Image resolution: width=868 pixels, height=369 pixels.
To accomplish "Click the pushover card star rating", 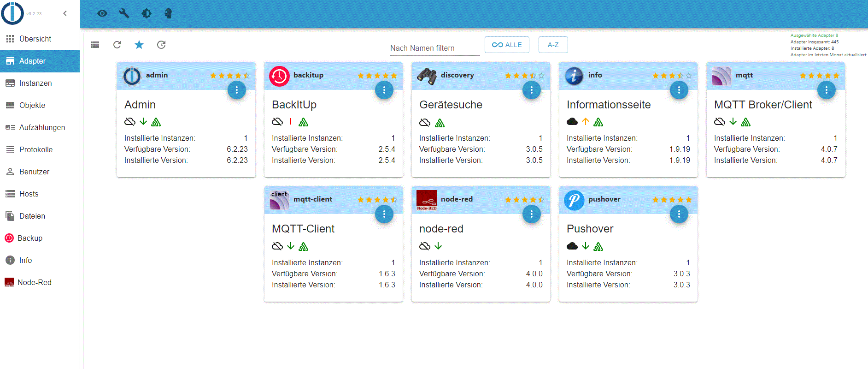I will (x=672, y=200).
